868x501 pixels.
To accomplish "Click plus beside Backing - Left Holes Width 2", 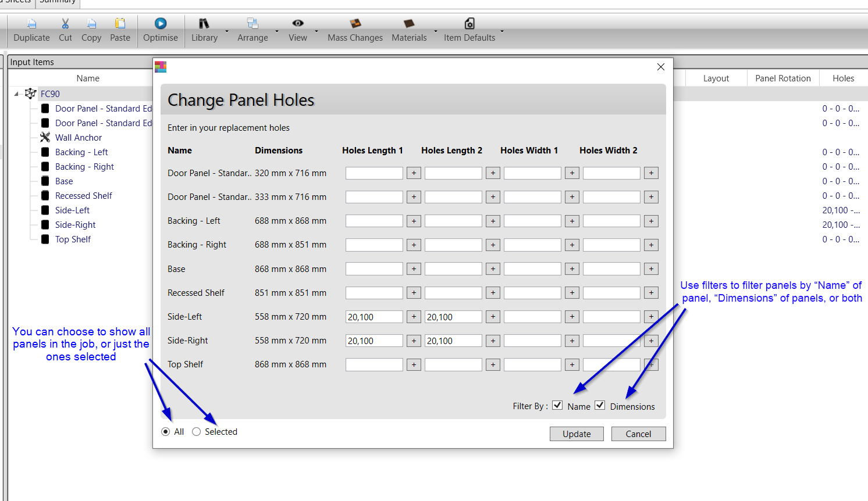I will tap(651, 221).
